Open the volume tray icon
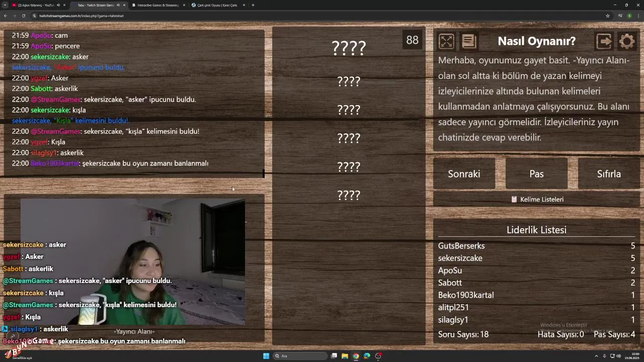The image size is (644, 362). tap(618, 356)
